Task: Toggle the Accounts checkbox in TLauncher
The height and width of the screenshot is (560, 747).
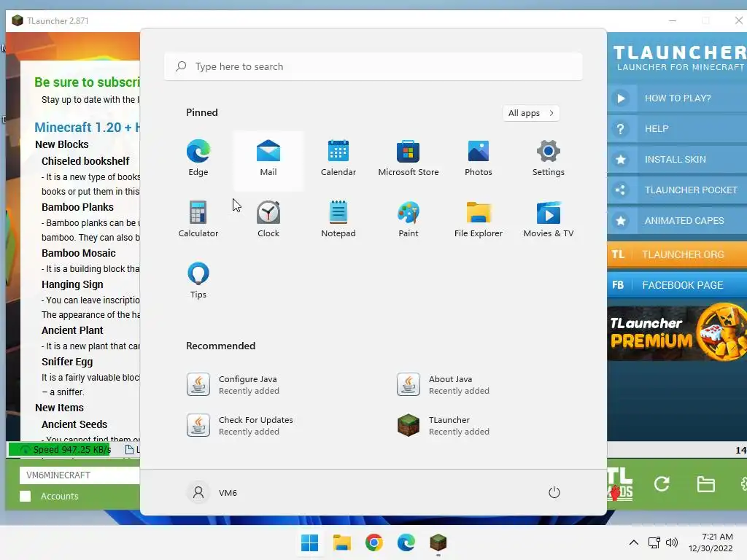Action: [26, 496]
